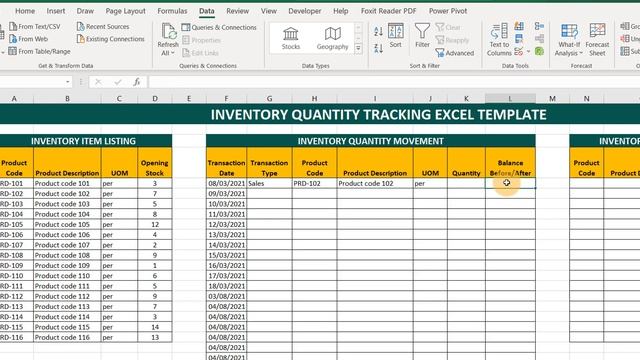This screenshot has height=360, width=640.
Task: Open Foxit Reader PDF tab
Action: tap(389, 11)
